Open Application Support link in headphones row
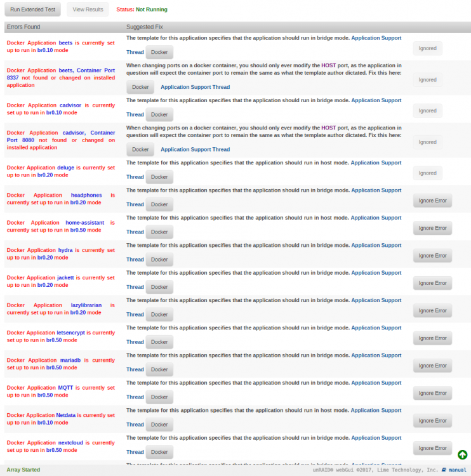This screenshot has height=476, width=471. [376, 190]
